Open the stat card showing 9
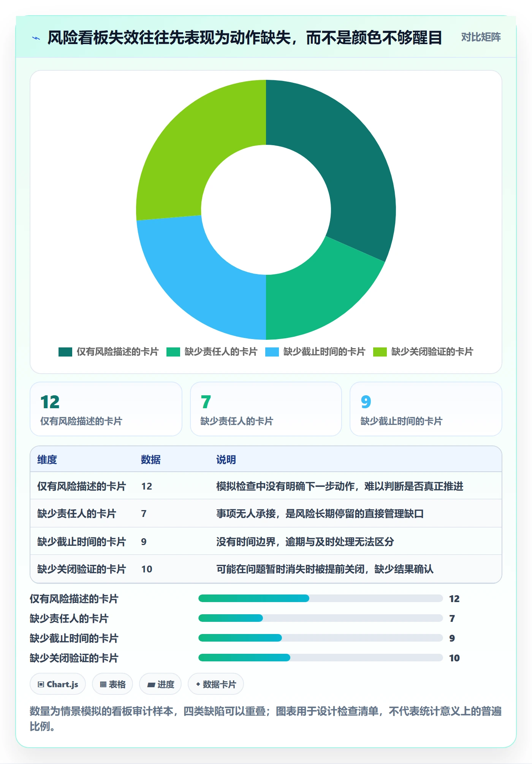Image resolution: width=532 pixels, height=764 pixels. (x=426, y=409)
